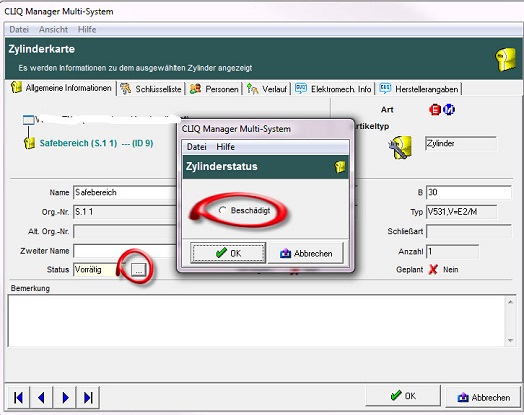Click into the Name field containing Safebereich

(x=125, y=192)
